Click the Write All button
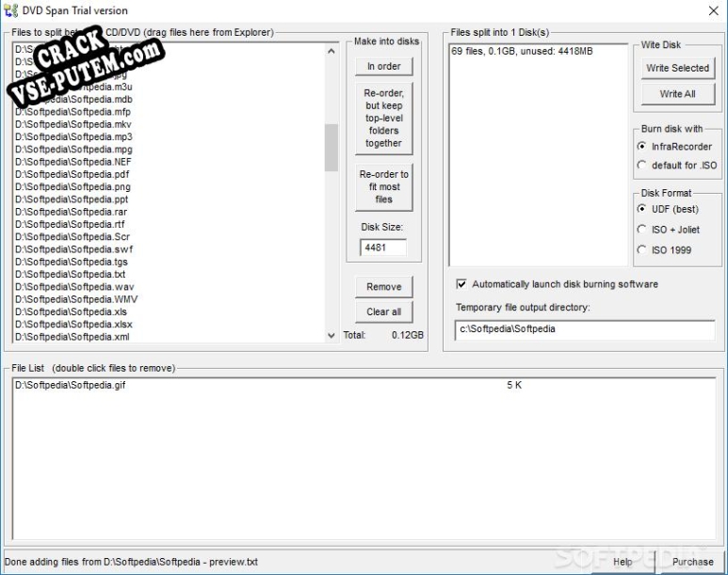The width and height of the screenshot is (728, 575). (678, 94)
